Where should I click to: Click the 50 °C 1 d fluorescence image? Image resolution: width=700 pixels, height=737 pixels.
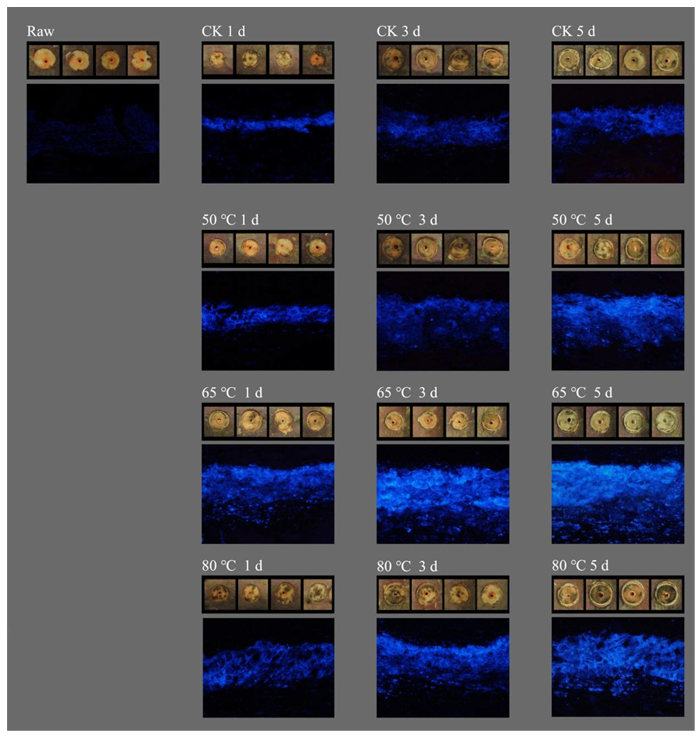pyautogui.click(x=268, y=321)
